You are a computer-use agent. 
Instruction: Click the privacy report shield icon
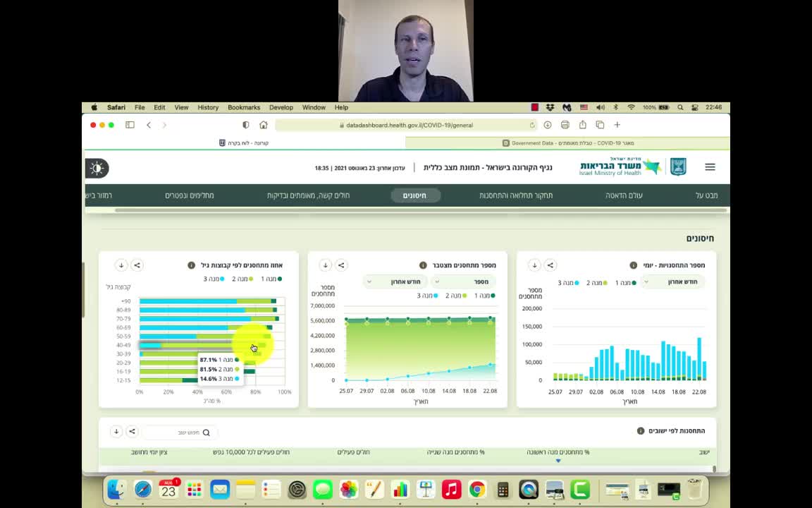point(246,125)
